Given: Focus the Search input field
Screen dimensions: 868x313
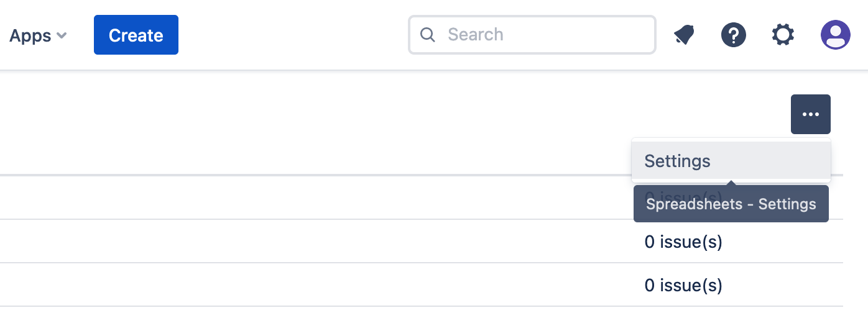Looking at the screenshot, I should click(541, 35).
